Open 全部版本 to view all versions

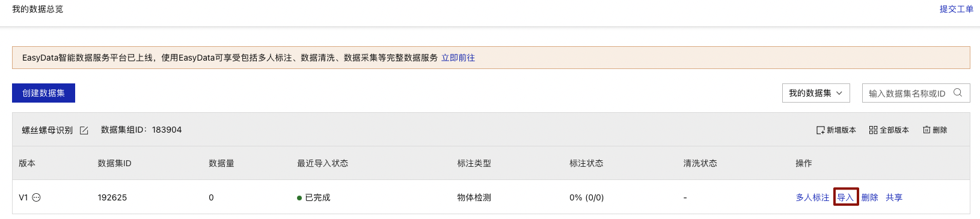[x=889, y=130]
